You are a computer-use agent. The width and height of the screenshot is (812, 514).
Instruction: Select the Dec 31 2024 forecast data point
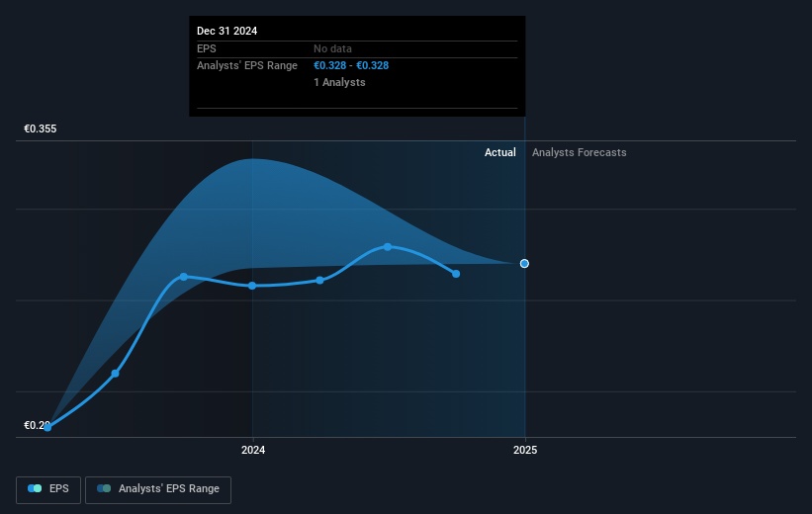coord(524,264)
